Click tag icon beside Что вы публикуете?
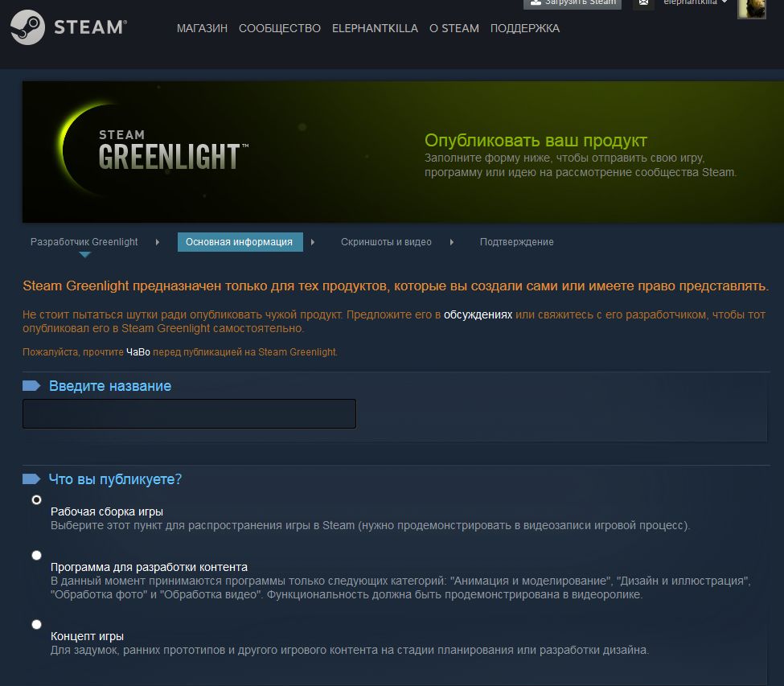This screenshot has width=784, height=686. pyautogui.click(x=31, y=479)
